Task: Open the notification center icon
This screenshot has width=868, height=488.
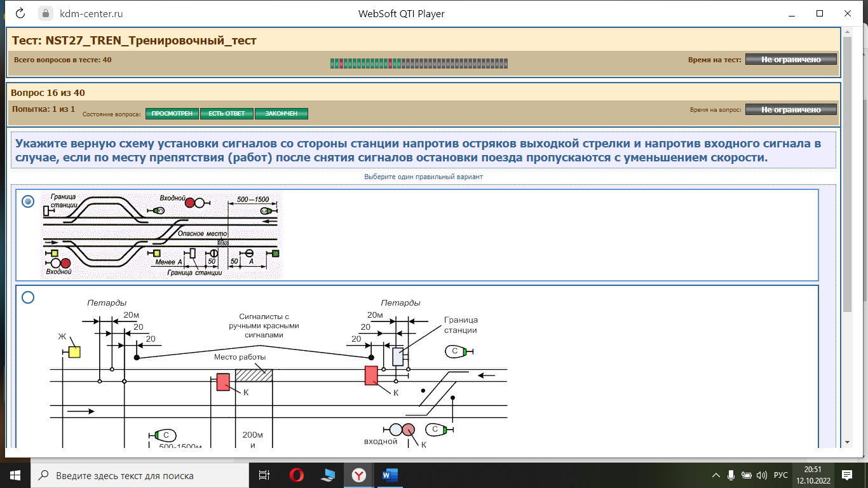Action: pyautogui.click(x=846, y=475)
